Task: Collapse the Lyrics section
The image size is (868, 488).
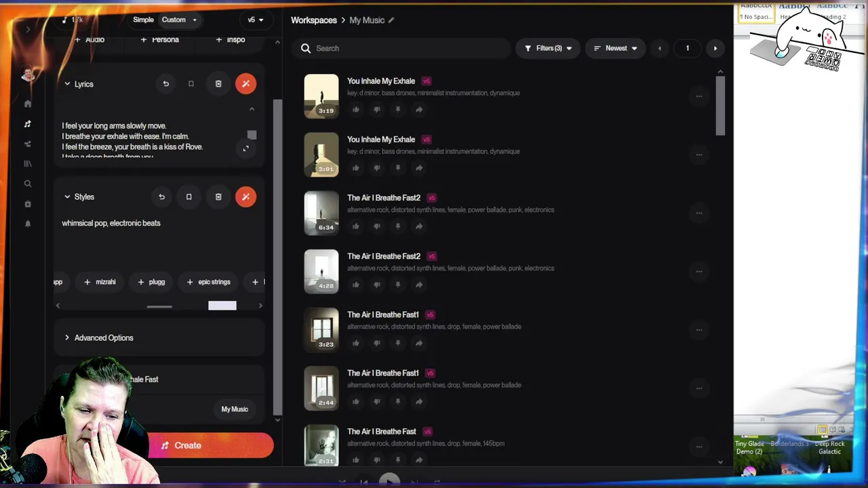Action: (67, 84)
